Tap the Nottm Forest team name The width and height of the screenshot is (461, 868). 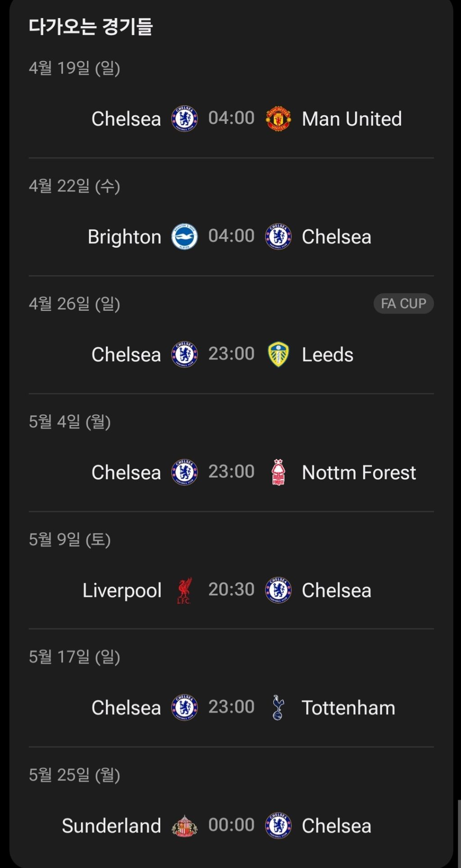(x=359, y=473)
